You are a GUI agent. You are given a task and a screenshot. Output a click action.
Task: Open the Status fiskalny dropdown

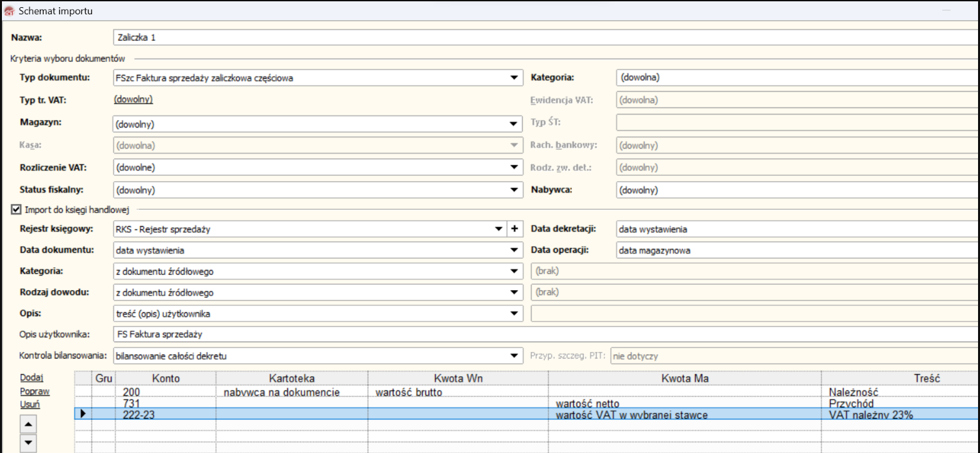point(514,190)
